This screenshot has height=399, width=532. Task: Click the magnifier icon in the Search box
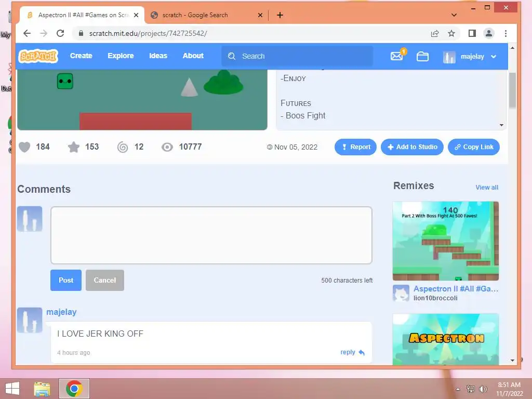point(232,56)
